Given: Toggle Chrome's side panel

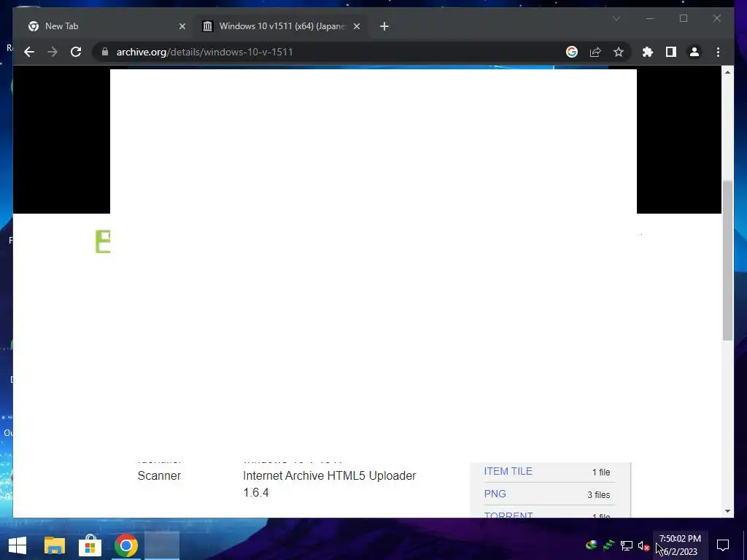Looking at the screenshot, I should point(671,52).
